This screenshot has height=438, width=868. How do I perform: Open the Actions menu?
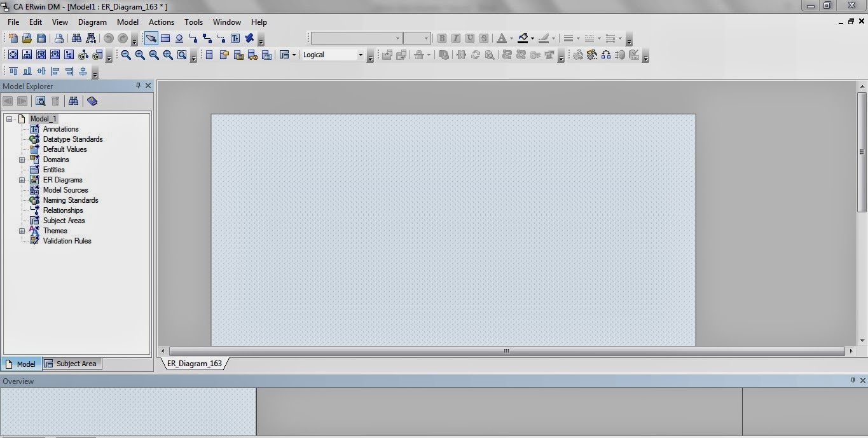(162, 22)
